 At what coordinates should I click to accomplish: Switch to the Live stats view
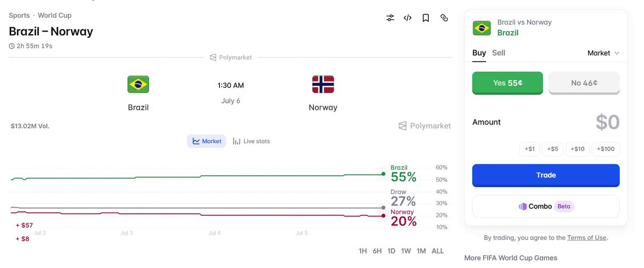[x=252, y=141]
